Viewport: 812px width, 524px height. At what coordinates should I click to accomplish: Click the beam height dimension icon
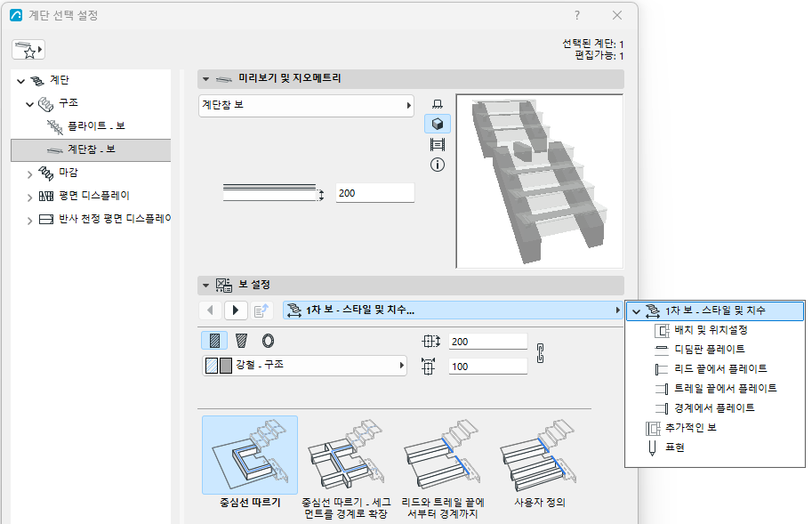tap(429, 366)
